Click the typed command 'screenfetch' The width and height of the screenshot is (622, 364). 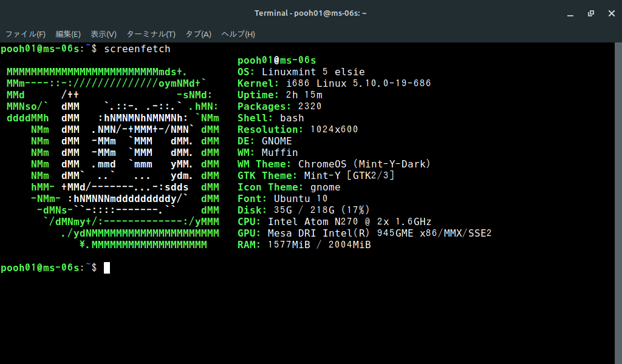point(137,49)
